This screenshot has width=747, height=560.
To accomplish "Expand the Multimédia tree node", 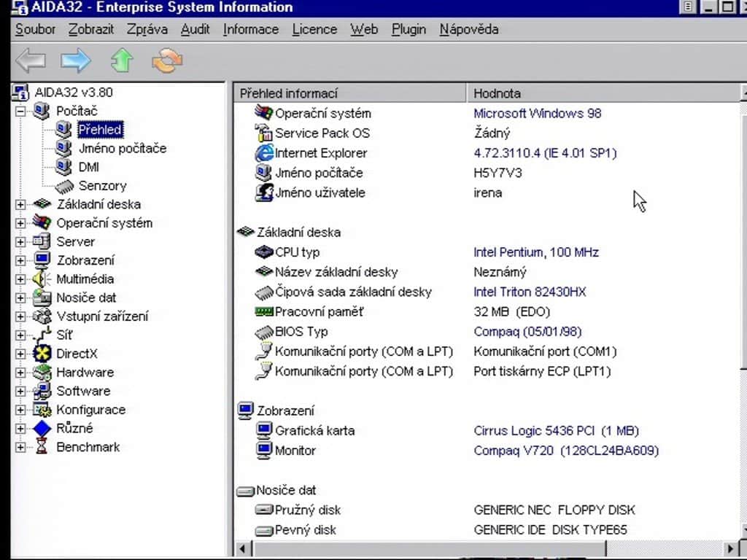I will 20,279.
